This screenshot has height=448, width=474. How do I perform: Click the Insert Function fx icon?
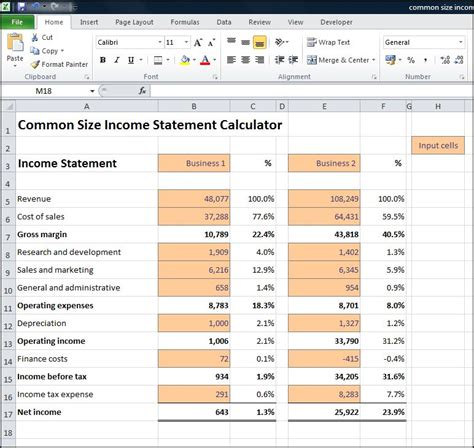142,91
